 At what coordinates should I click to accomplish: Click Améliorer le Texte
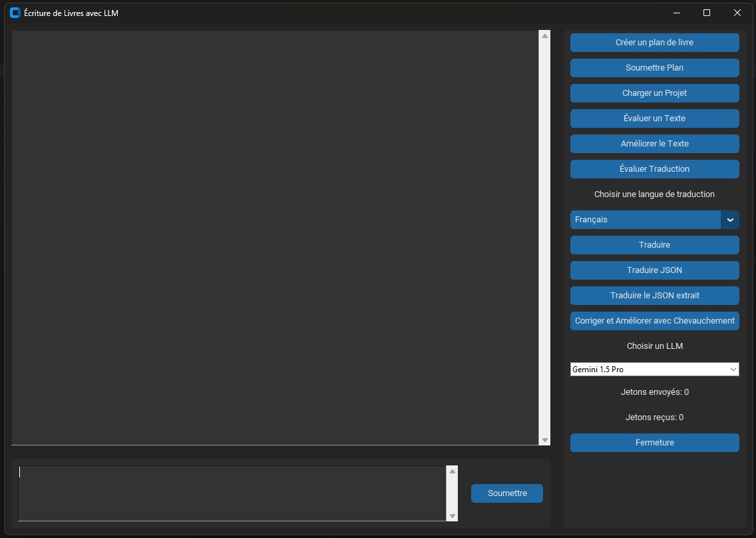[x=654, y=144]
